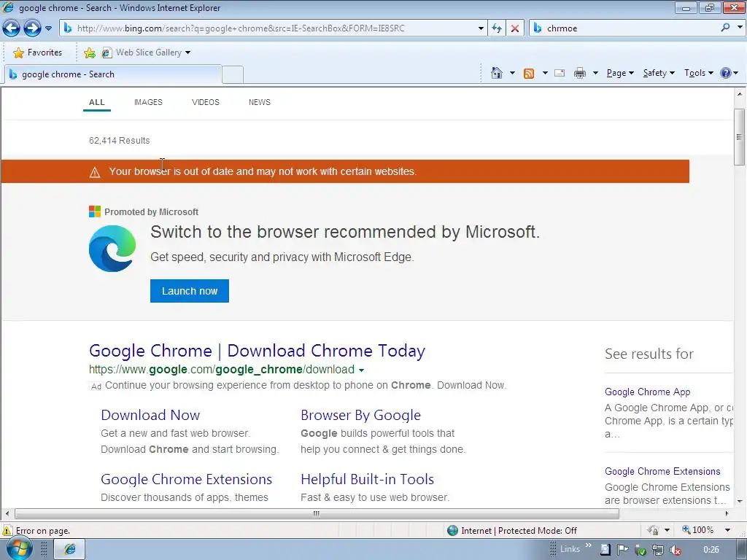Screen dimensions: 747x560
Task: Open 'Google Chrome | Download Chrome Today' result
Action: coord(257,351)
